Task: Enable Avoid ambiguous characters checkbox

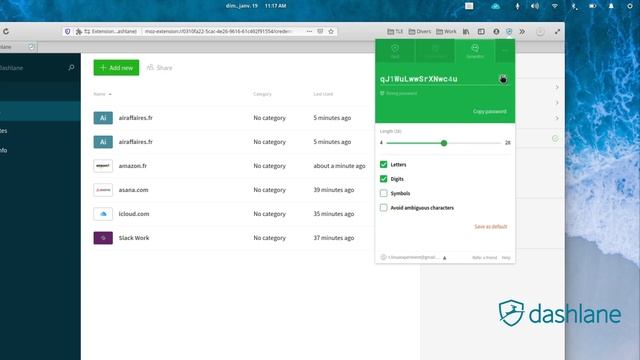Action: coord(383,208)
